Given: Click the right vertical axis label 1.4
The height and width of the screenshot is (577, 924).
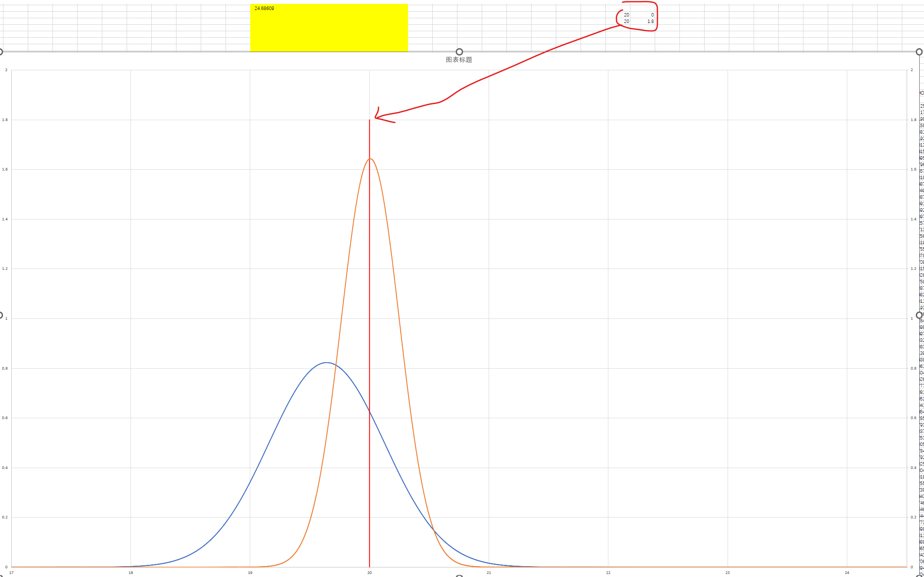Looking at the screenshot, I should click(913, 219).
